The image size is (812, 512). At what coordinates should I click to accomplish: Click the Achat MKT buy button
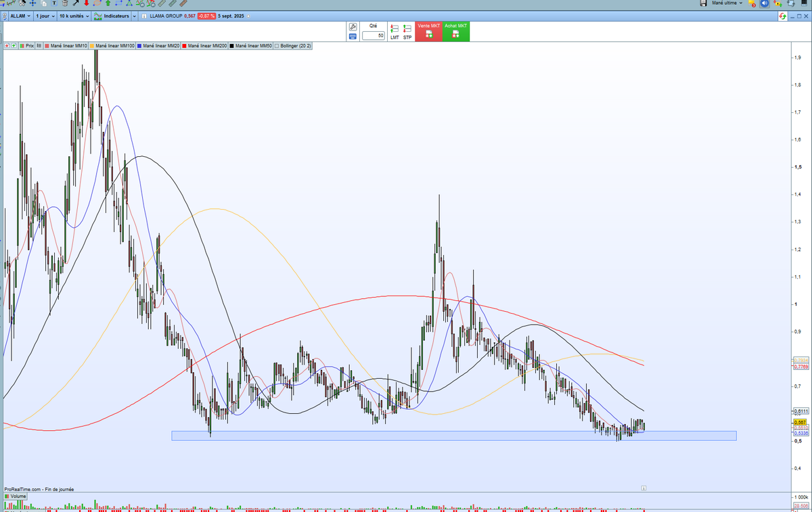(455, 32)
